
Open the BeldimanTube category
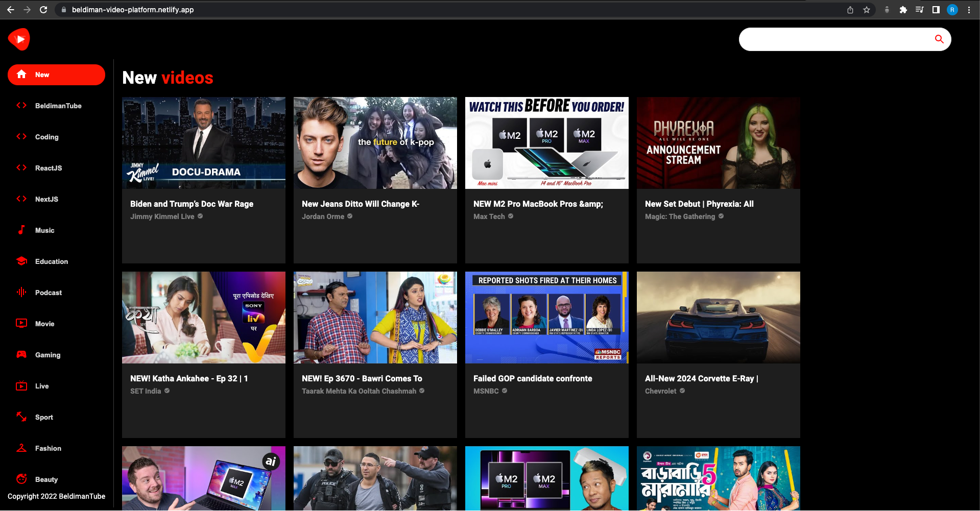pyautogui.click(x=56, y=106)
